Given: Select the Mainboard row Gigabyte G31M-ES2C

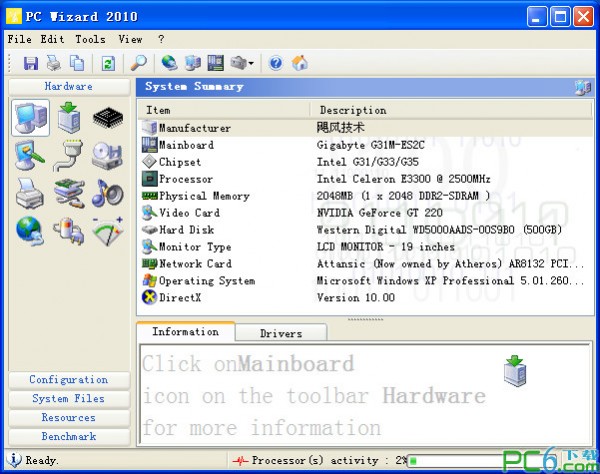Looking at the screenshot, I should (365, 145).
